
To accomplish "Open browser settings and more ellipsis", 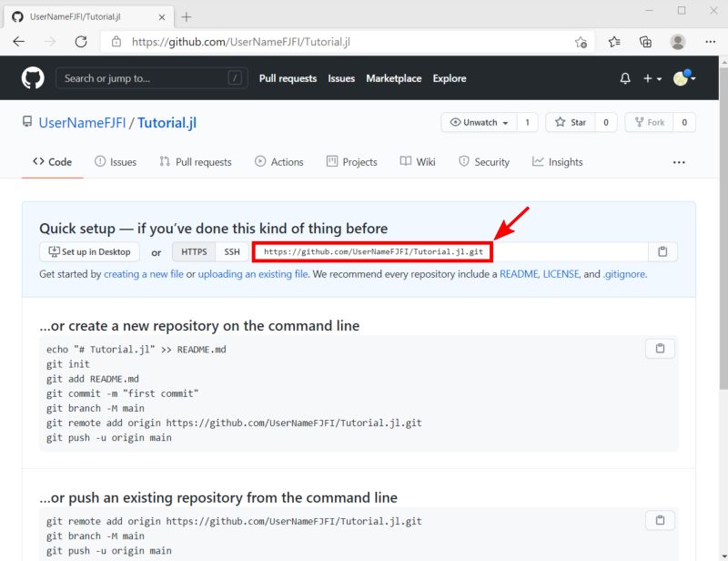I will point(710,42).
